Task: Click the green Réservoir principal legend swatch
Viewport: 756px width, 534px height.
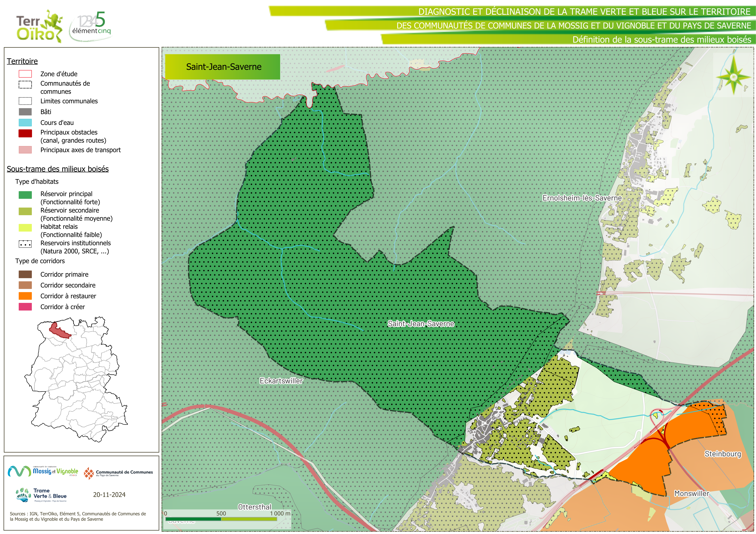Action: point(25,195)
